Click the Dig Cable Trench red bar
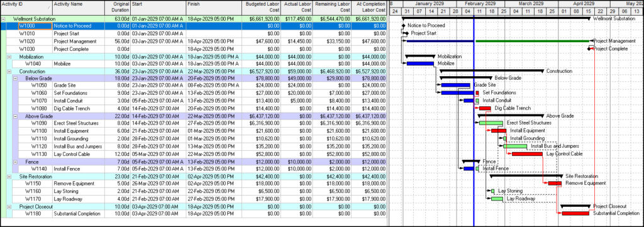Screen dimensions: 644x227 485,108
